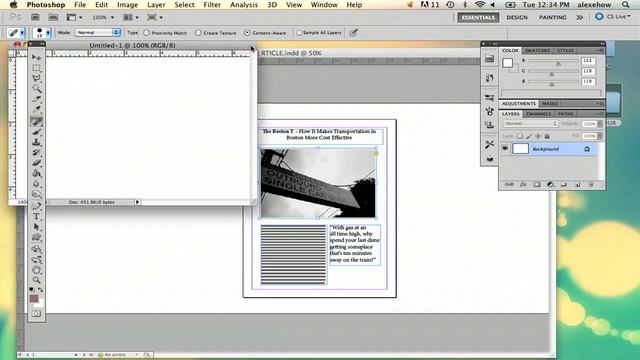
Task: Select the Brush tool
Action: click(36, 132)
